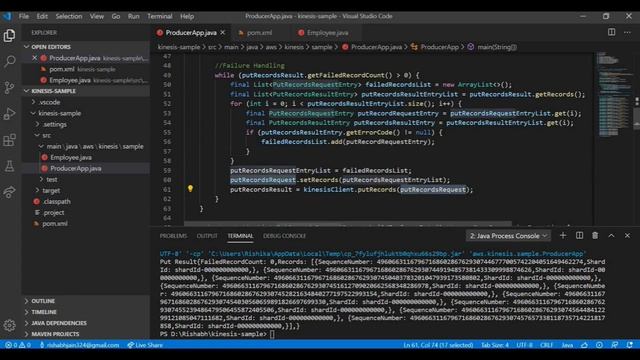Open the View menu
This screenshot has height=360, width=640.
pyautogui.click(x=96, y=16)
